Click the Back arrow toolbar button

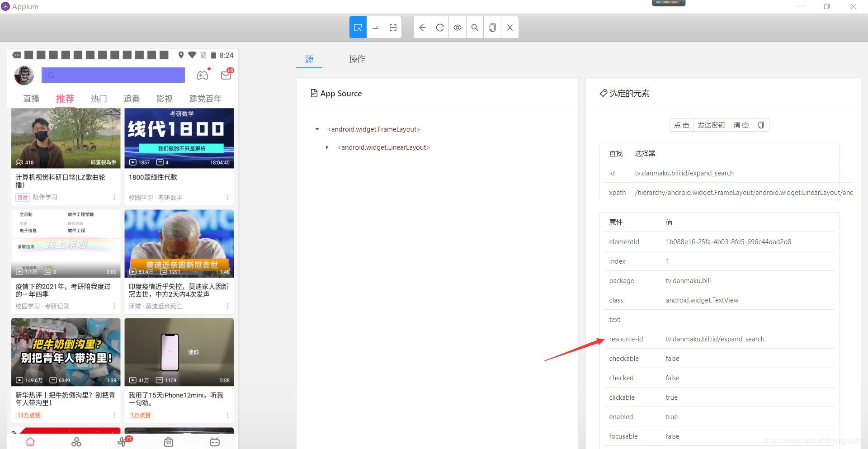pos(422,28)
